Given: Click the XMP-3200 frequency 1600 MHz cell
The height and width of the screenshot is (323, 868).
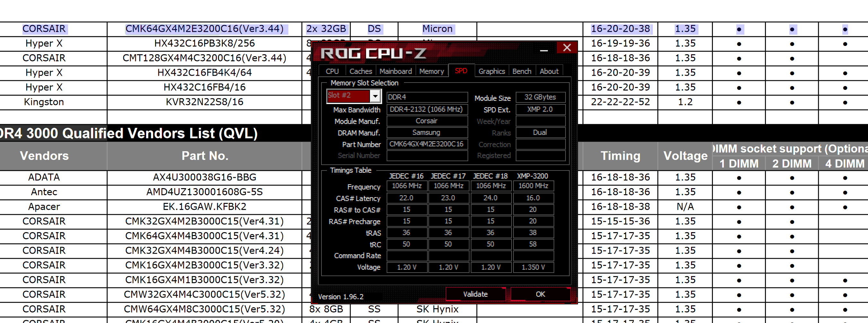Looking at the screenshot, I should point(533,186).
